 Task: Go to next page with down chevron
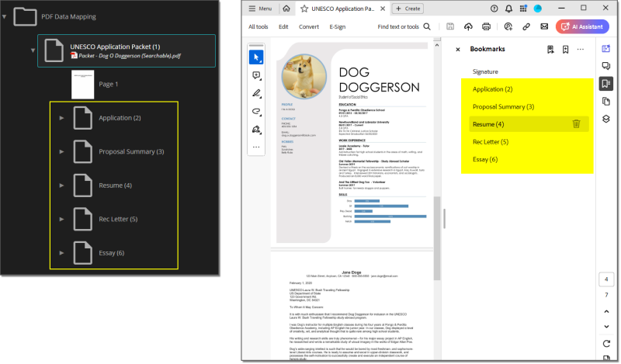(x=606, y=327)
